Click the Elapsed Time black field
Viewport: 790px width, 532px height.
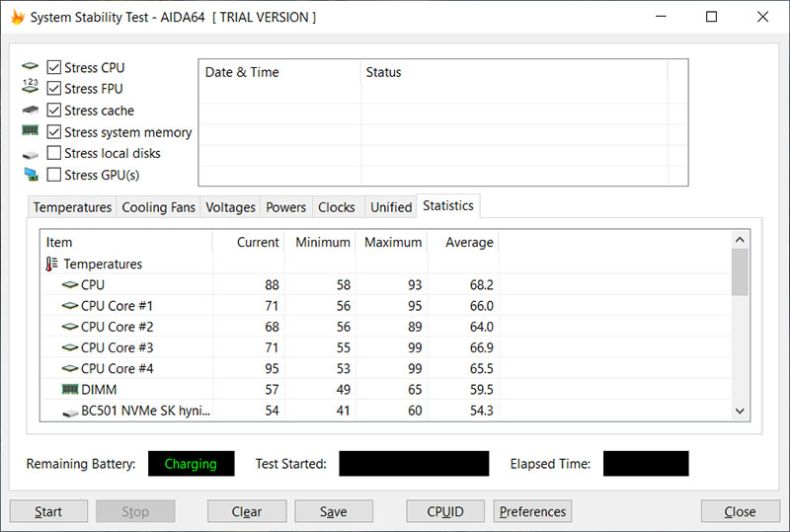(x=646, y=464)
